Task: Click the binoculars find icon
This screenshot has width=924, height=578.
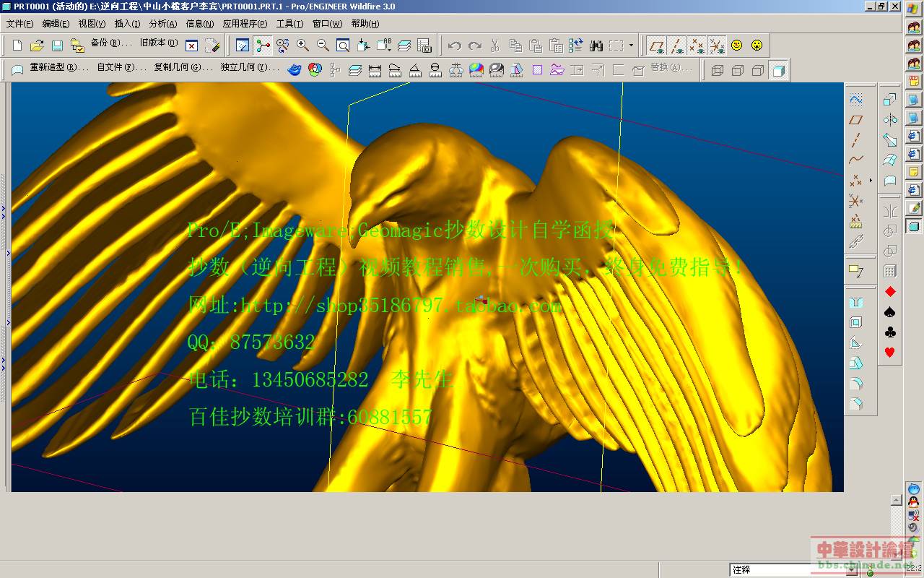Action: [x=596, y=46]
